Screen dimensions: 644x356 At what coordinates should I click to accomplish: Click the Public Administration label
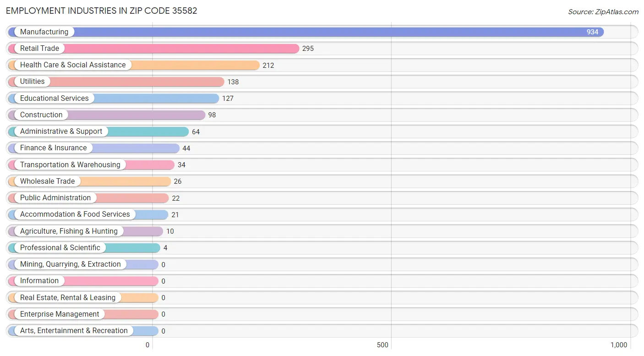55,198
